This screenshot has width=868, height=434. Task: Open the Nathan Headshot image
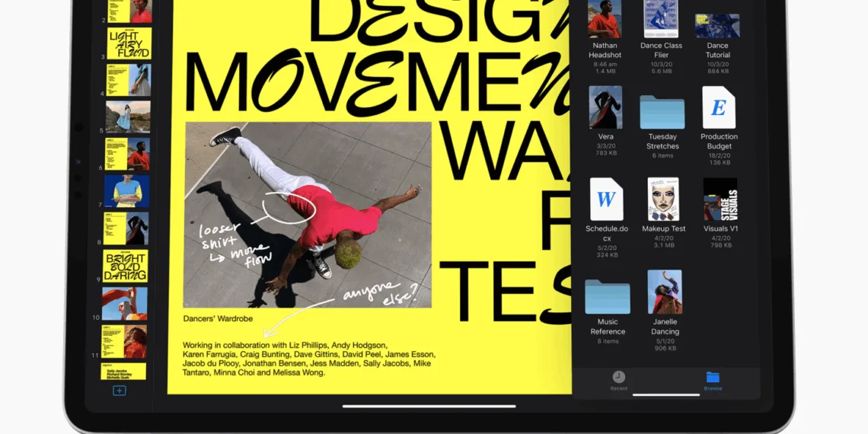click(605, 19)
